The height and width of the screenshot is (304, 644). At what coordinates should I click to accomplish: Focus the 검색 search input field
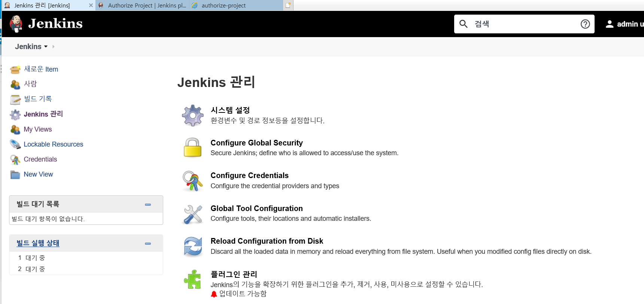coord(524,24)
